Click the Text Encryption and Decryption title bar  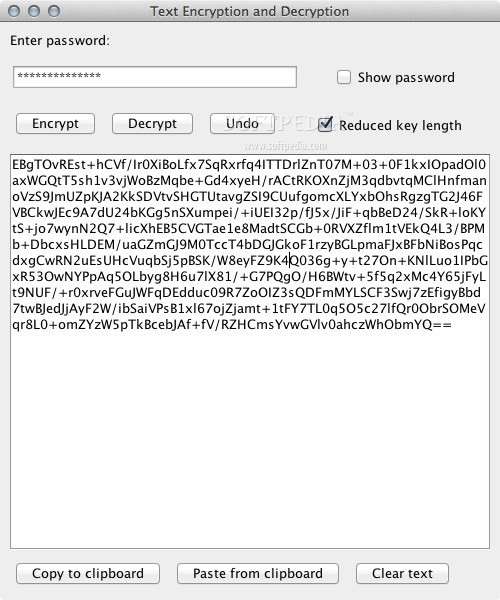coord(249,11)
